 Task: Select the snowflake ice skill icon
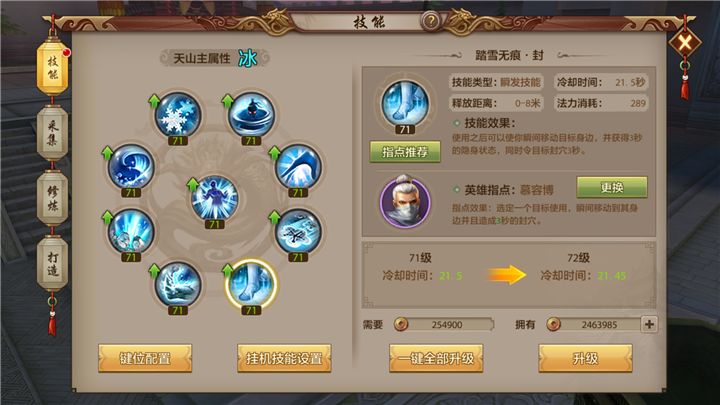point(178,115)
